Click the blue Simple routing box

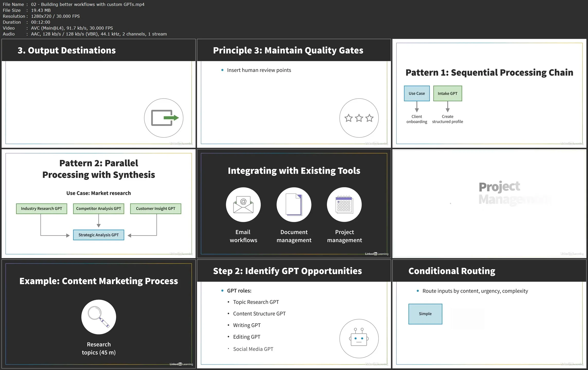point(425,314)
